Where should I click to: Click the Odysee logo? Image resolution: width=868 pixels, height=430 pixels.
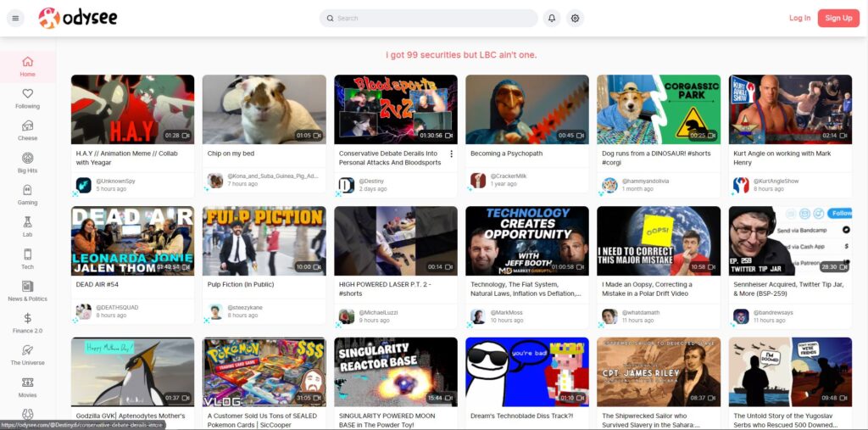78,19
